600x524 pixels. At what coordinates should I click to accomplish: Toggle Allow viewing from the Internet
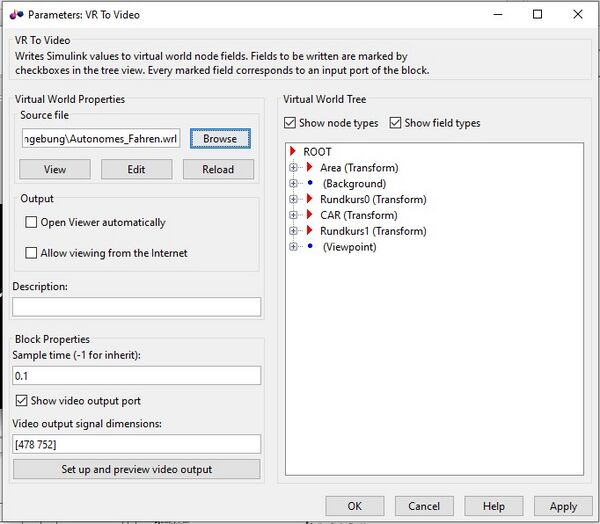32,253
